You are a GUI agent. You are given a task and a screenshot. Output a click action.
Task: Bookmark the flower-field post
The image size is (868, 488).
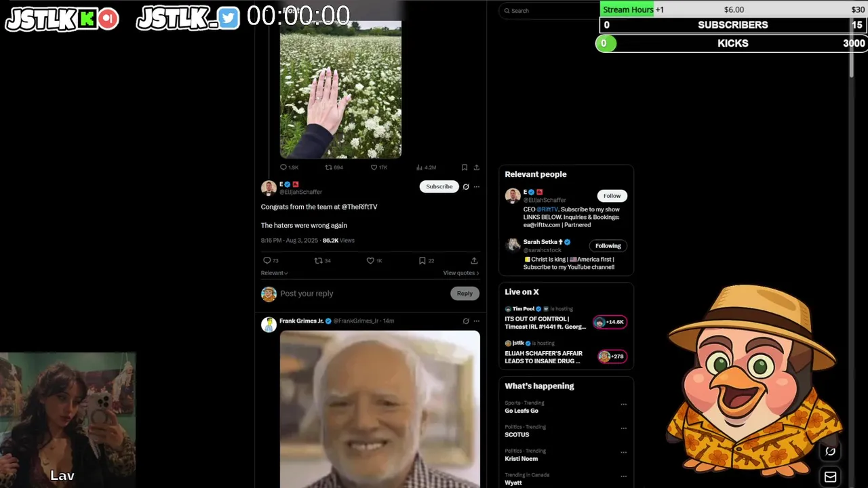pyautogui.click(x=465, y=167)
